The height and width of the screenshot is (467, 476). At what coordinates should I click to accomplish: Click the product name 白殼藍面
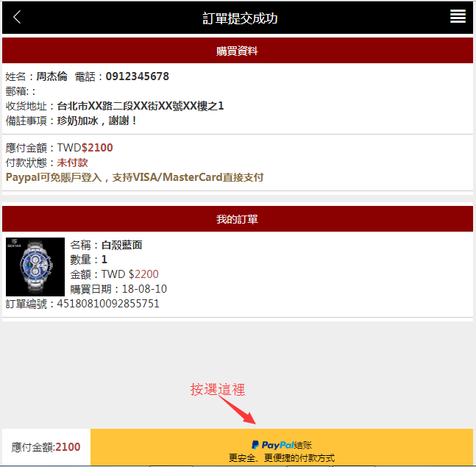tap(121, 245)
